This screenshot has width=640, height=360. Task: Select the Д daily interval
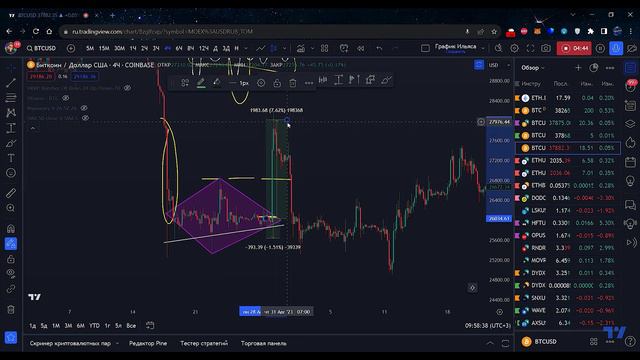coord(215,48)
